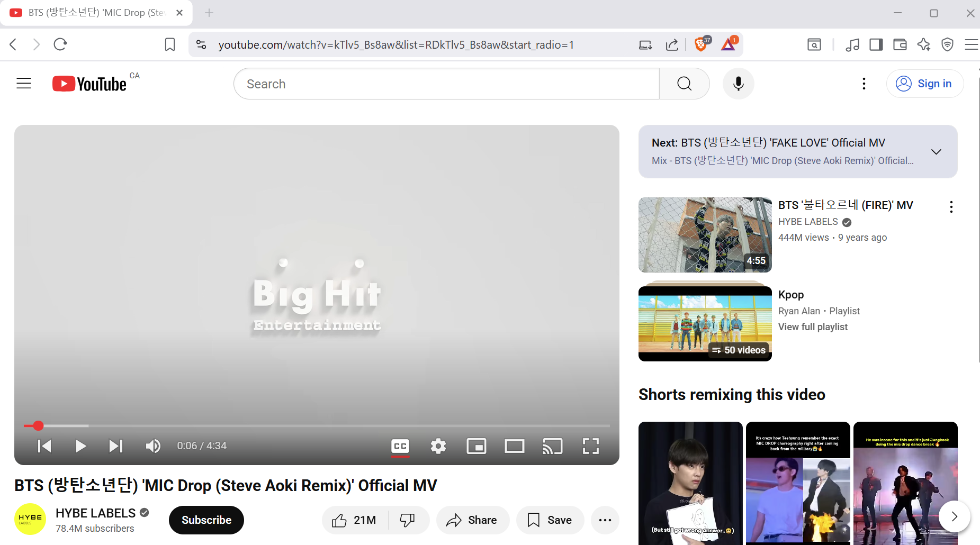Open the Brave playlist music icon

tap(852, 44)
